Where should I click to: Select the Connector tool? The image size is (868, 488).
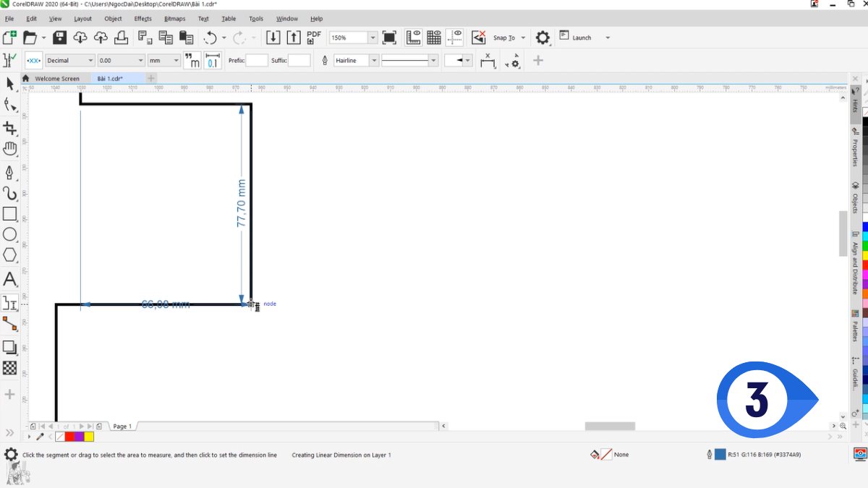pos(10,323)
